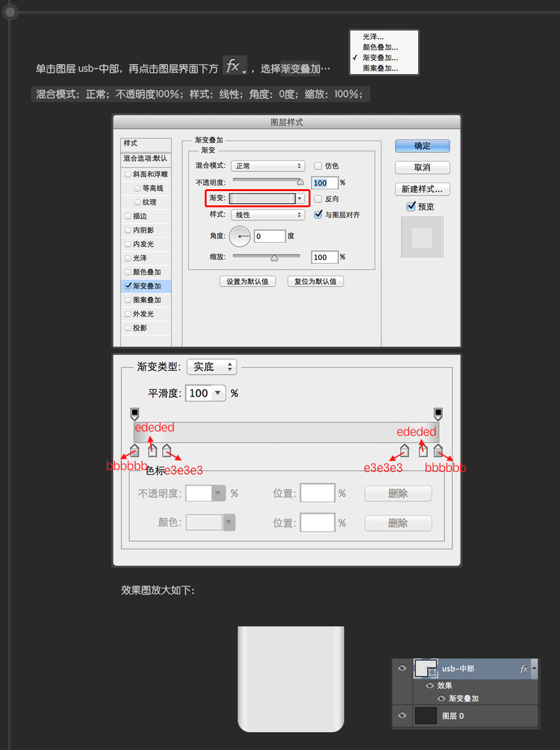Enable the 描边 checkbox
Image resolution: width=560 pixels, height=750 pixels.
point(128,216)
